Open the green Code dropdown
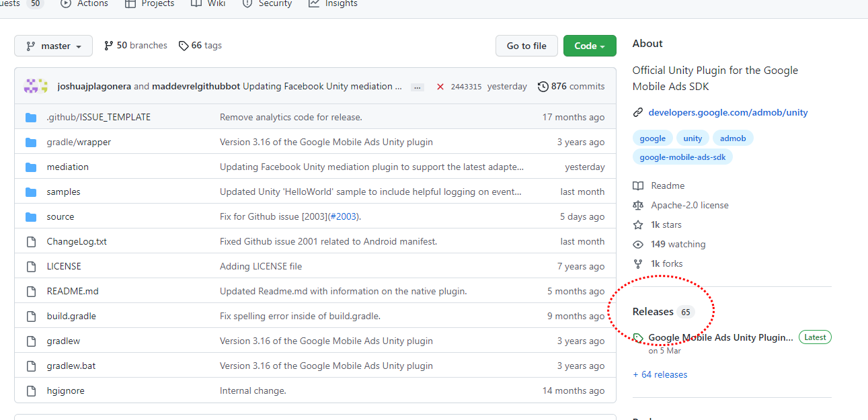 pyautogui.click(x=590, y=46)
